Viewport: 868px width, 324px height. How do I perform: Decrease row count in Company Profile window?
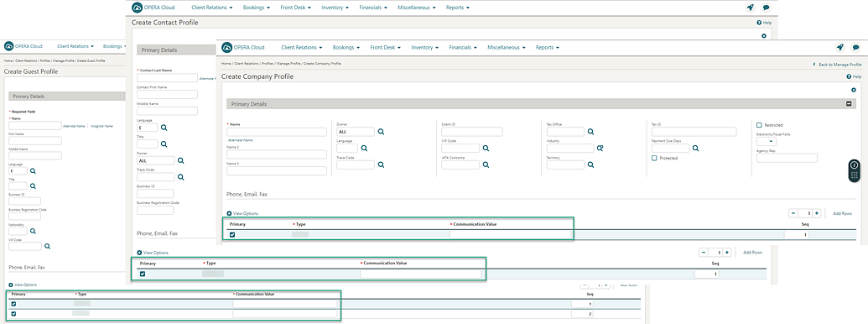tap(793, 213)
